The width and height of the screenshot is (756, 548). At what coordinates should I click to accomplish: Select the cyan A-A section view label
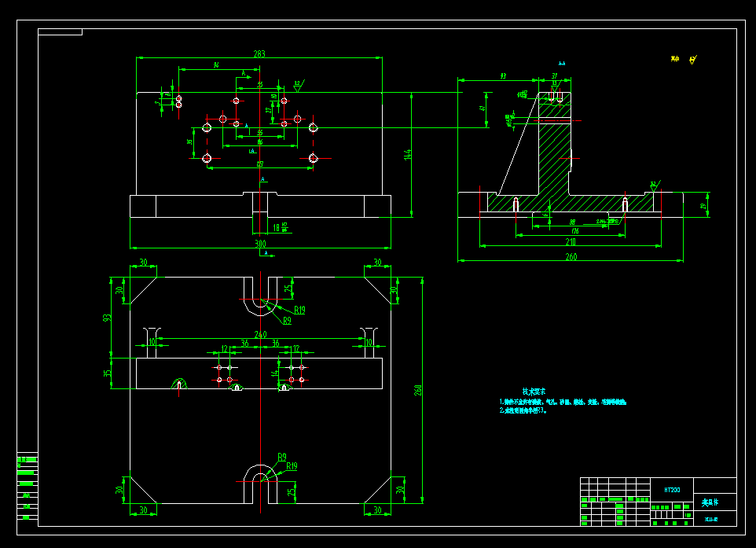pyautogui.click(x=562, y=63)
